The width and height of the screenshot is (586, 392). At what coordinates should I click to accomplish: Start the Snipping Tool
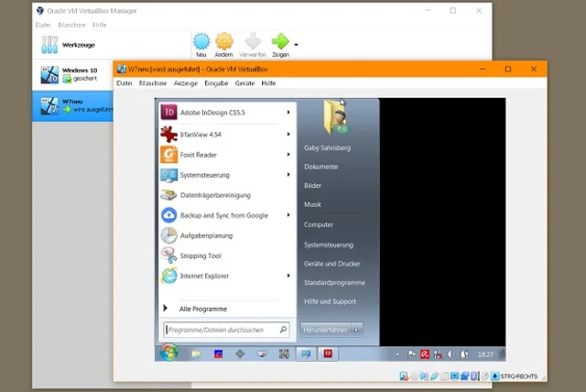tap(201, 256)
